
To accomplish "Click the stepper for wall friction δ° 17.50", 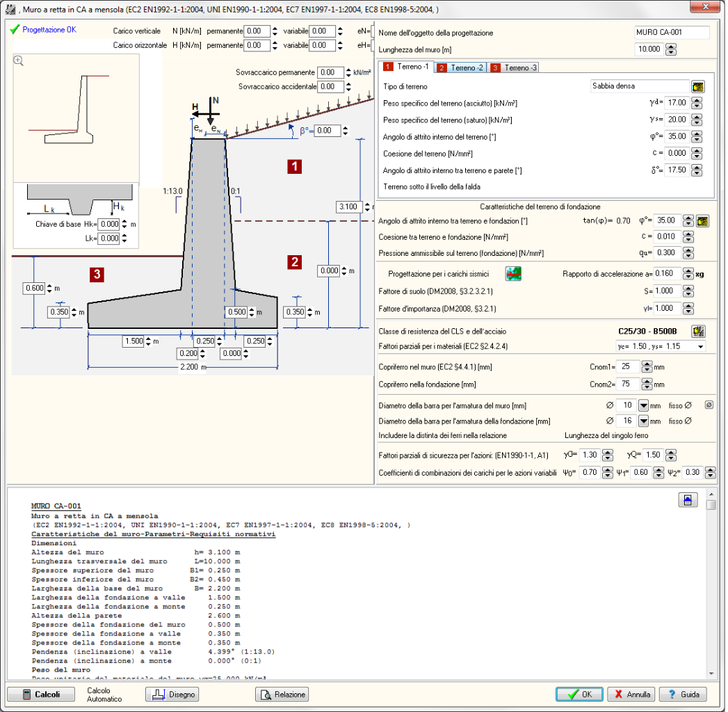I will click(697, 170).
